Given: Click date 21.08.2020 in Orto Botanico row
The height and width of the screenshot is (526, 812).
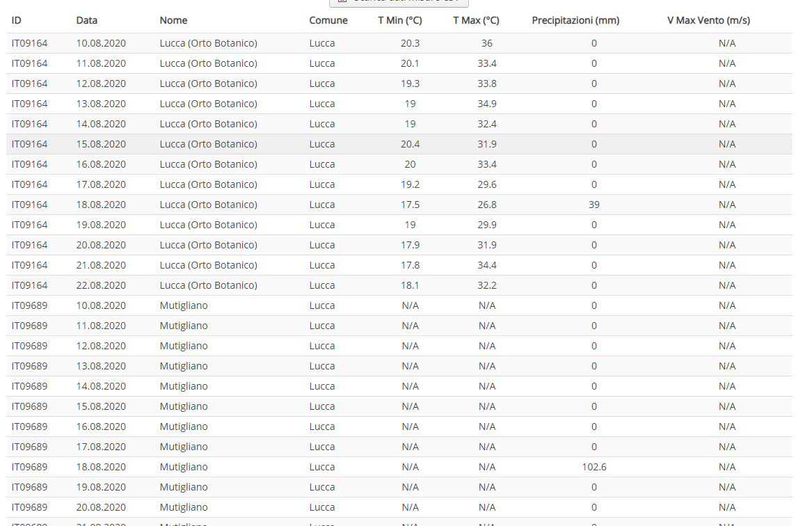Looking at the screenshot, I should (101, 265).
